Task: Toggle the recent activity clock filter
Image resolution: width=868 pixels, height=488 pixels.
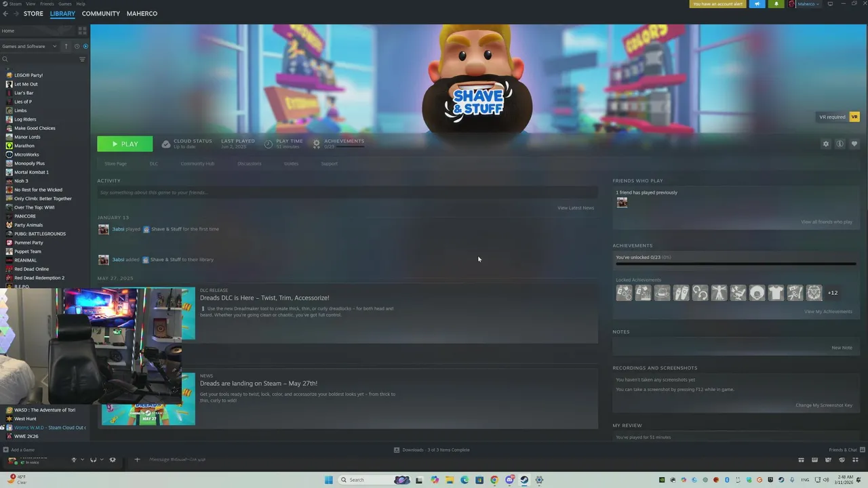Action: [77, 46]
